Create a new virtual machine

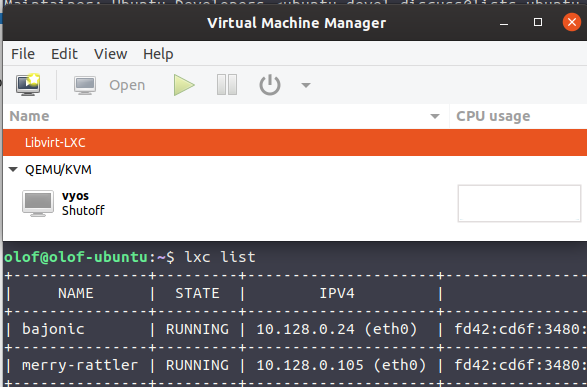(x=28, y=85)
